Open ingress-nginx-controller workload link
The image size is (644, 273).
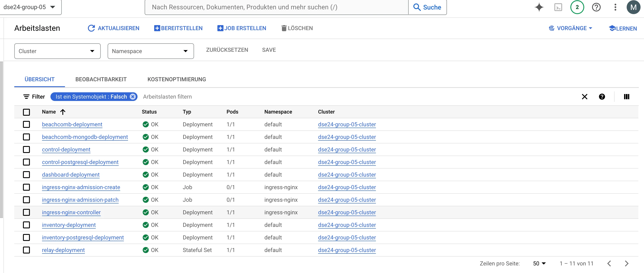pyautogui.click(x=71, y=213)
